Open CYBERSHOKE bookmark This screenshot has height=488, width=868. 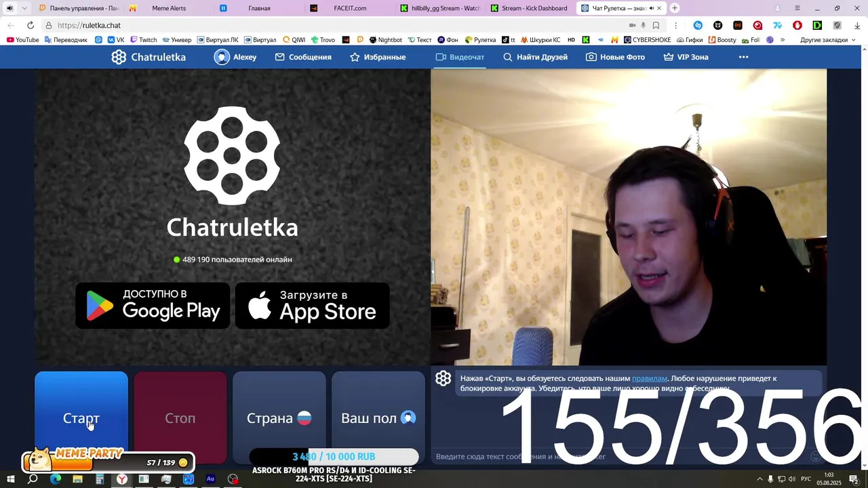point(647,40)
